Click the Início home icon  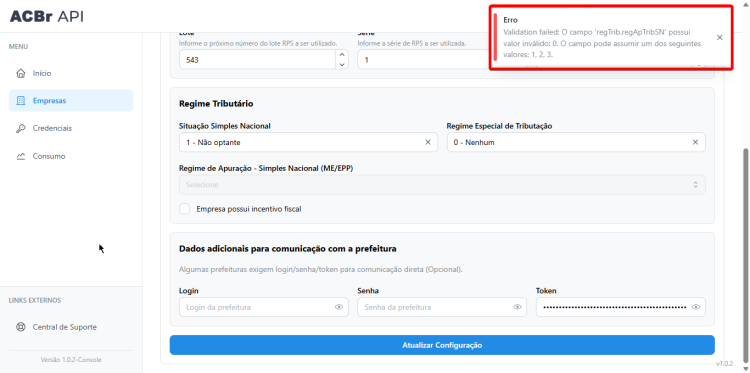tap(21, 74)
